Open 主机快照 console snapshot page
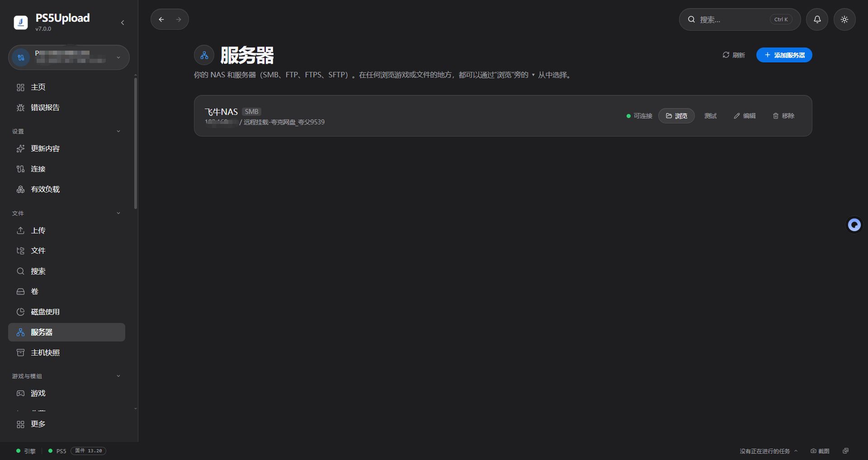 pos(66,353)
